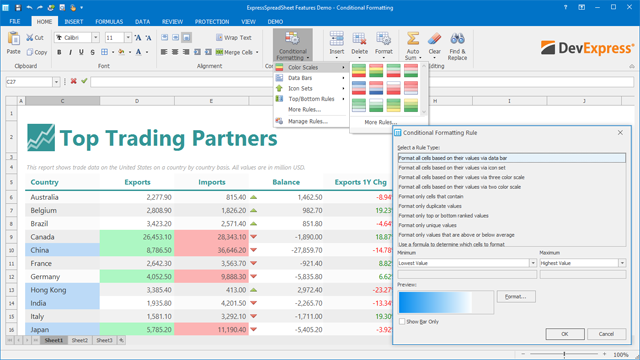Open the Minimum Lowest Value dropdown
This screenshot has width=640, height=360.
[533, 263]
